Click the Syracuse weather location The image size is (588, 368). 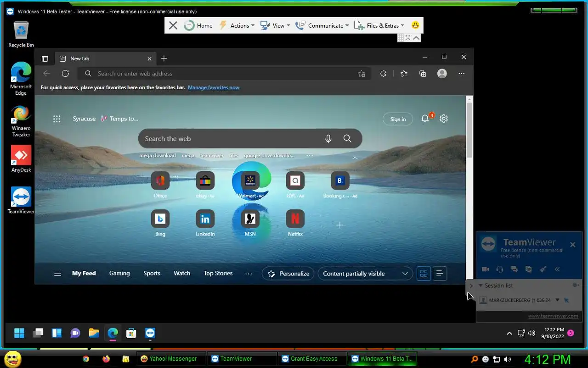tap(84, 119)
